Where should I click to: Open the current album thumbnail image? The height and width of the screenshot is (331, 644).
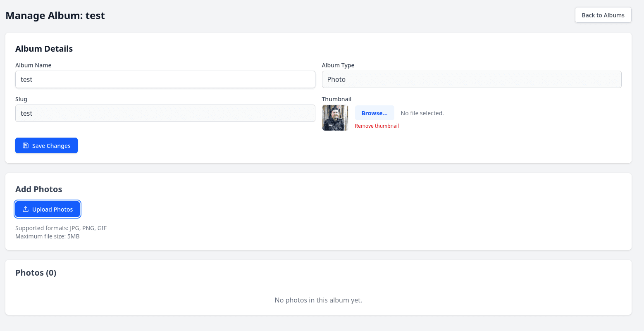click(x=335, y=118)
